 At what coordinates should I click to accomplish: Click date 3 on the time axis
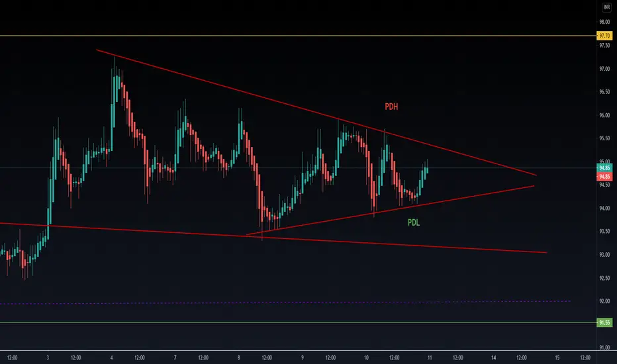[48, 357]
